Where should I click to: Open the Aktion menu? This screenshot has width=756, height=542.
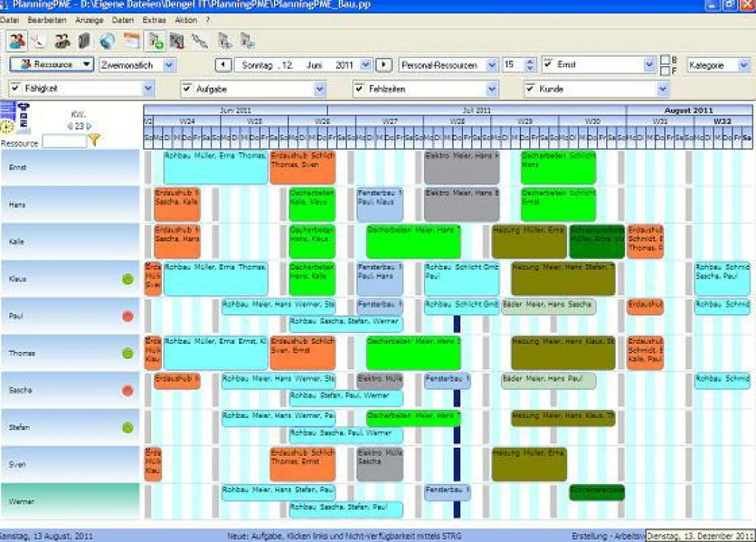click(187, 20)
